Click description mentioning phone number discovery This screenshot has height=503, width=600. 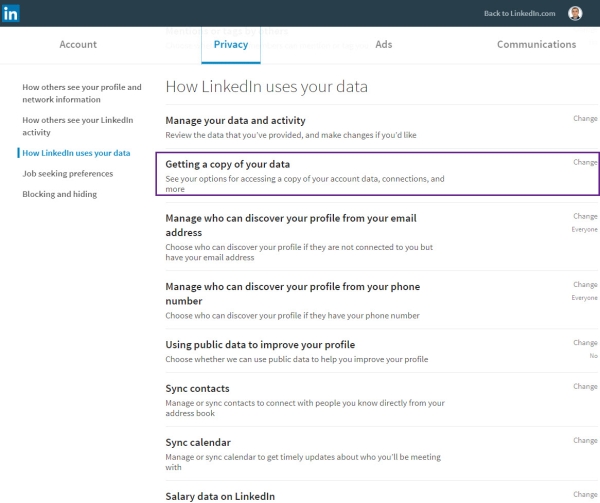pos(292,316)
